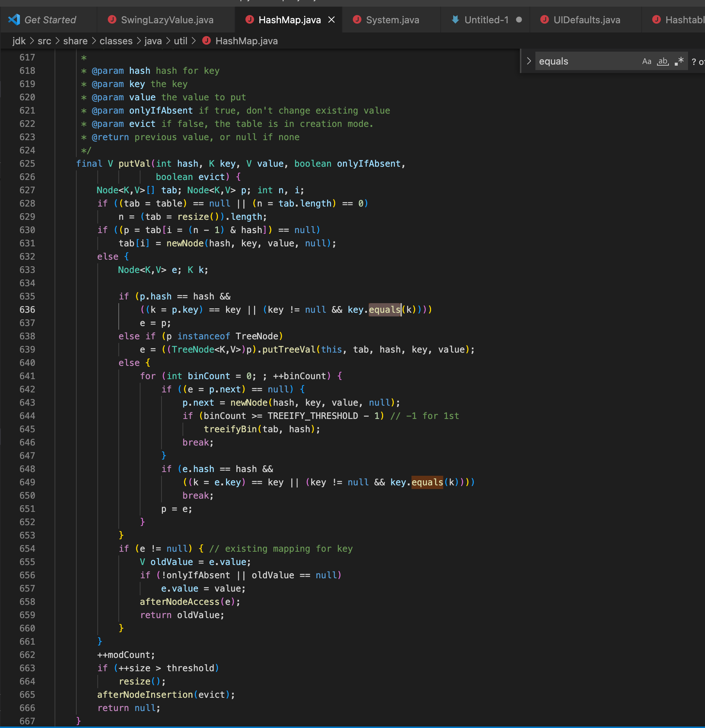Click 'binCount' variable on line 641
Screen dimensions: 705x728
pyautogui.click(x=209, y=376)
